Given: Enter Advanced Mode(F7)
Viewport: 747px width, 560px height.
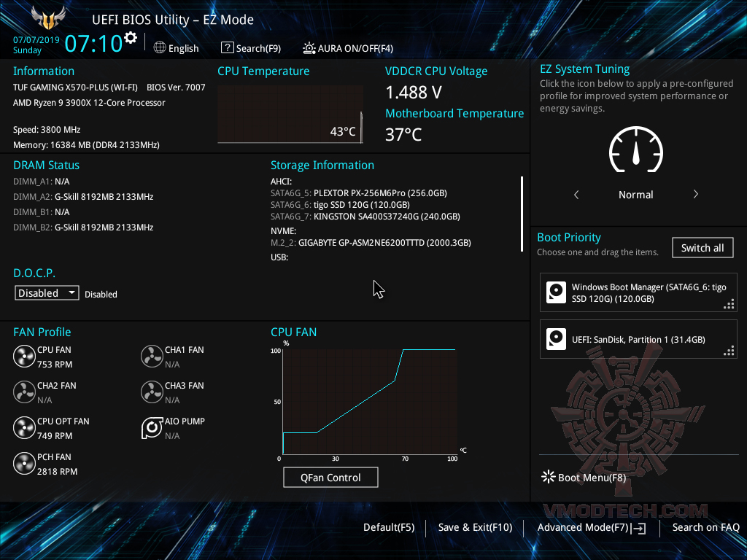Looking at the screenshot, I should coord(592,528).
